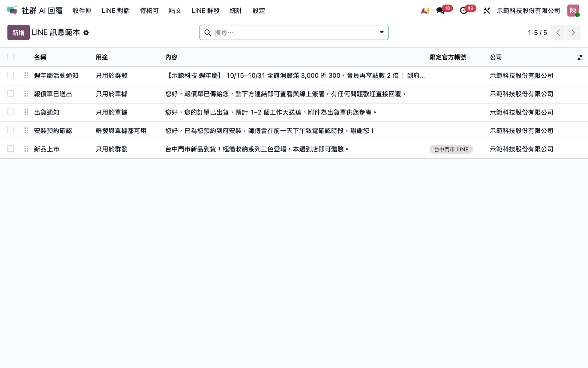Image resolution: width=588 pixels, height=368 pixels.
Task: Open the user avatar 陳 menu
Action: (573, 11)
